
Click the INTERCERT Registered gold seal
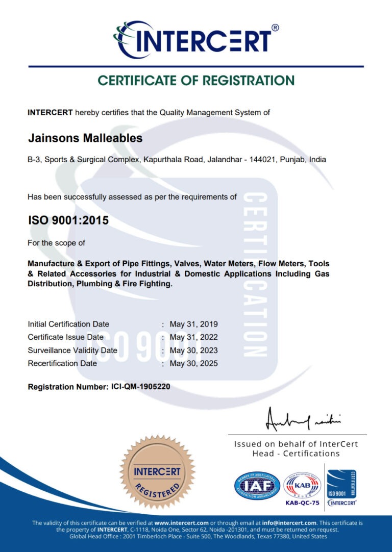[x=157, y=472]
